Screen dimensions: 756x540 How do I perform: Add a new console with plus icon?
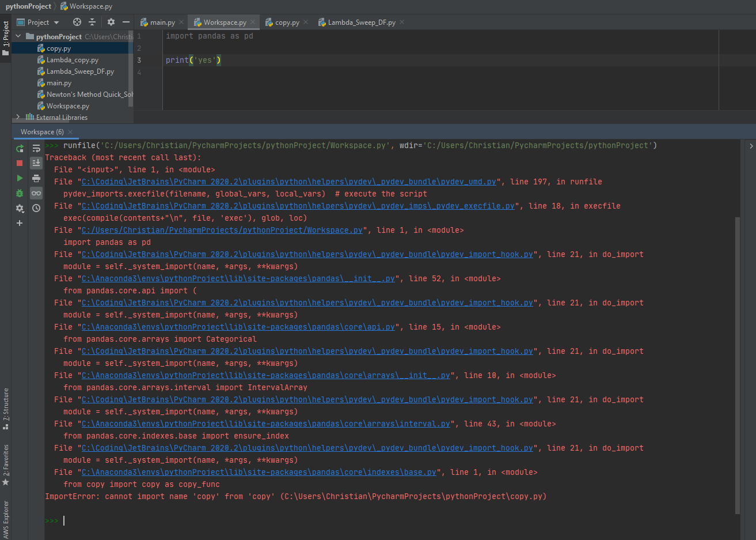coord(20,223)
